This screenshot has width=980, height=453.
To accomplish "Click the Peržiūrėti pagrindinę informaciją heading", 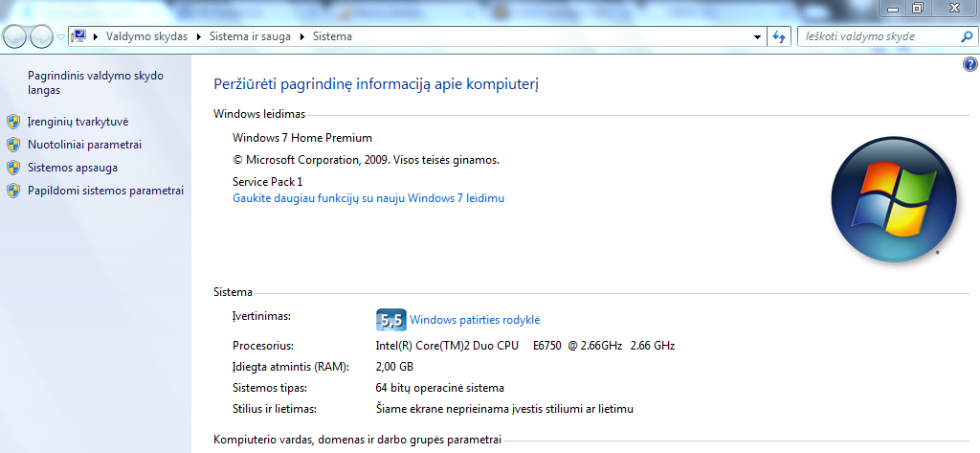I will tap(375, 84).
